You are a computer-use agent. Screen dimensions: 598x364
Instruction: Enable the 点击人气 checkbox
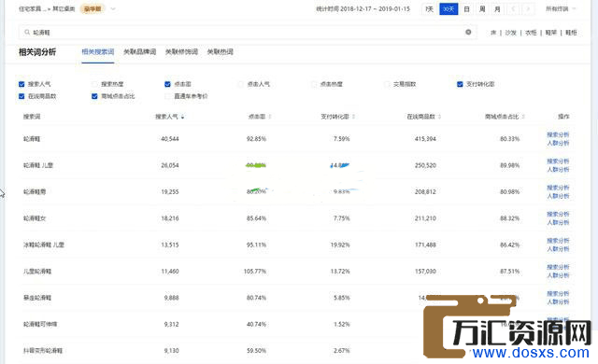pyautogui.click(x=240, y=84)
